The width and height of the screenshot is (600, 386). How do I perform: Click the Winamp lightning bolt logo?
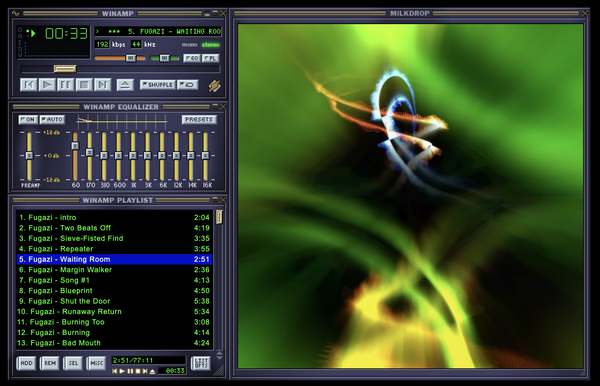214,86
